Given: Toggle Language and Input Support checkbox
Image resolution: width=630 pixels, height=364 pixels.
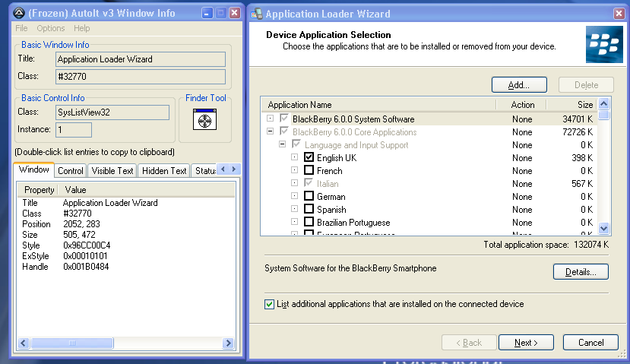Looking at the screenshot, I should pos(296,144).
